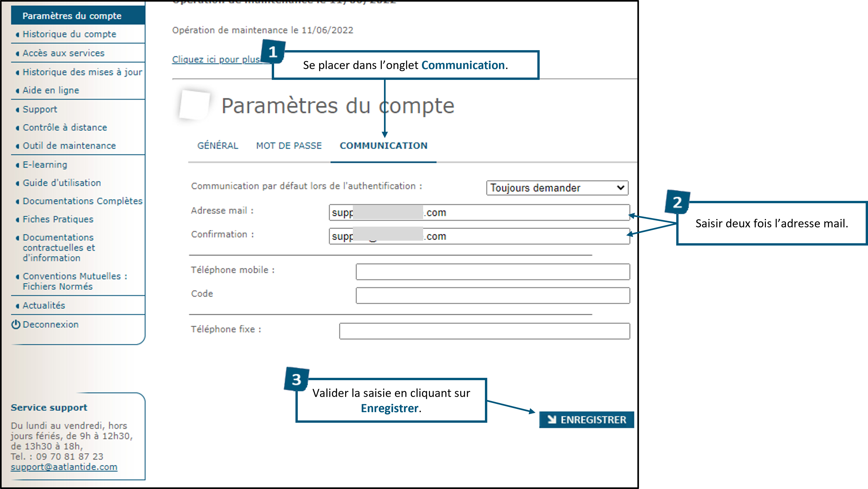Screen dimensions: 868x489
Task: Go to Fiches Pratiques
Action: [x=58, y=219]
